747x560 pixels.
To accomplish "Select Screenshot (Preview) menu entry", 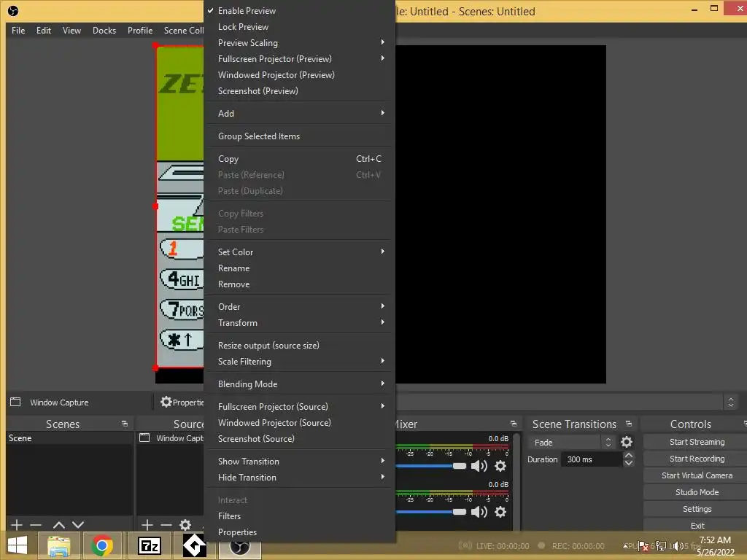I will click(300, 91).
